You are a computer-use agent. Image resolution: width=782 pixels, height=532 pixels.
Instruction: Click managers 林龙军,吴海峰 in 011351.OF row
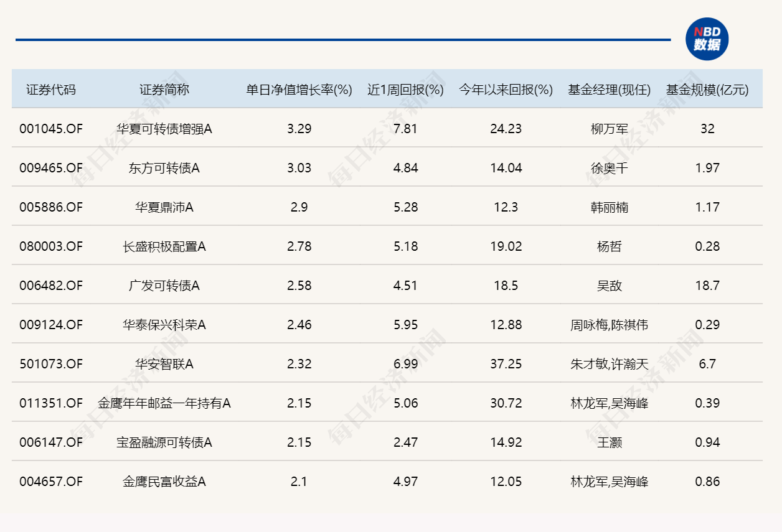coord(610,403)
